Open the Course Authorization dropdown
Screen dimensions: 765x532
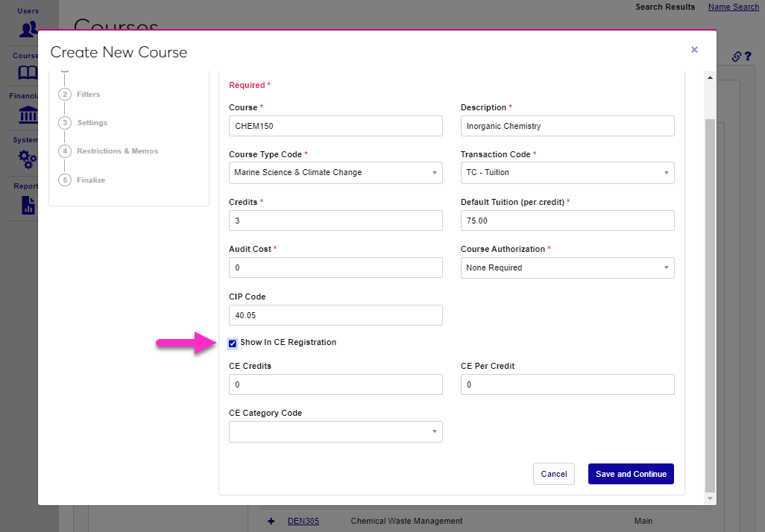[x=567, y=268]
